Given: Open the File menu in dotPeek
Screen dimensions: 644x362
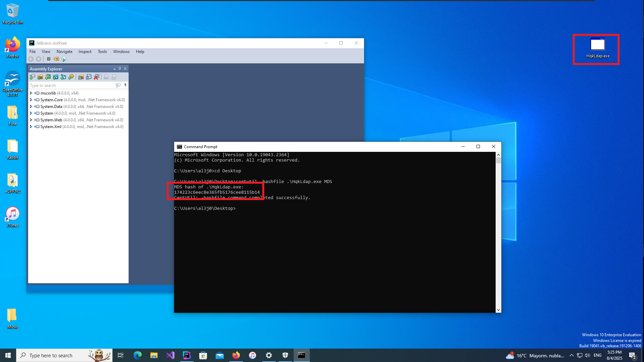Looking at the screenshot, I should (32, 52).
